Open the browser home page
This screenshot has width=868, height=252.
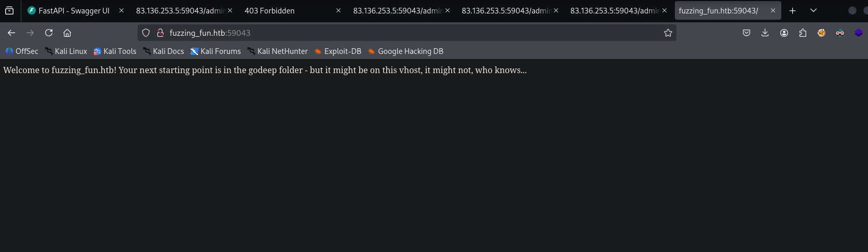(67, 33)
